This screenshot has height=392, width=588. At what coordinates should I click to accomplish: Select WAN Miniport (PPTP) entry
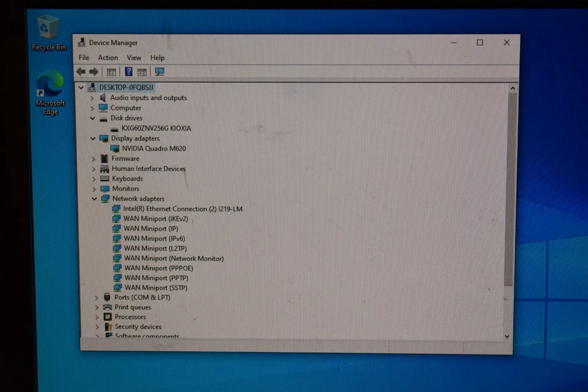pyautogui.click(x=156, y=278)
